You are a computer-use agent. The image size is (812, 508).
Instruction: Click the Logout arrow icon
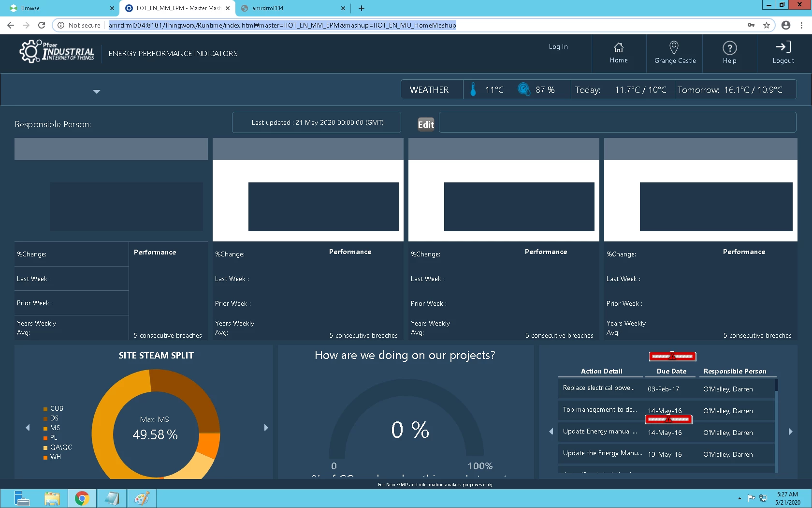tap(783, 47)
